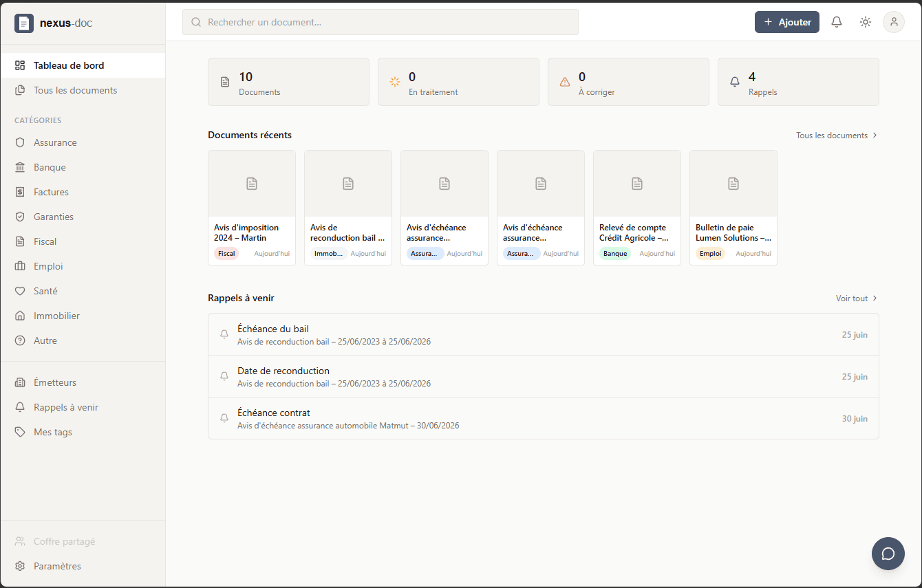Click the Mes tags tag icon
The height and width of the screenshot is (588, 922).
tap(20, 432)
